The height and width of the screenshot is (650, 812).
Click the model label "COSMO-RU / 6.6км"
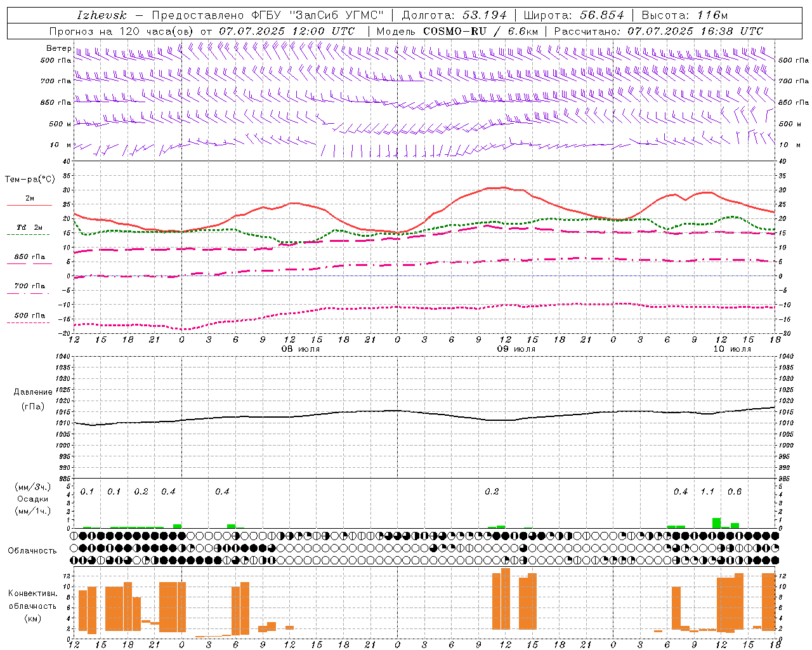pos(480,31)
